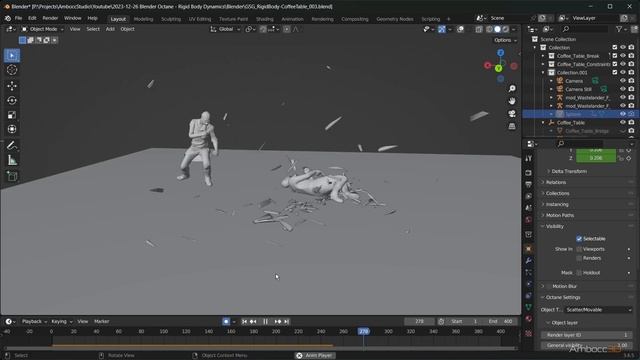Disable Coffee_Table in renders via camera icon

point(631,122)
